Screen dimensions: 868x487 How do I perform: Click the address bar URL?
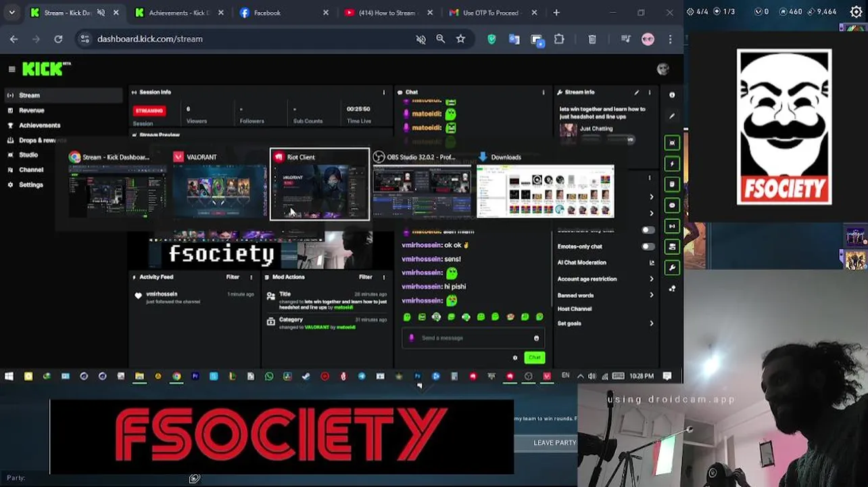pyautogui.click(x=149, y=39)
